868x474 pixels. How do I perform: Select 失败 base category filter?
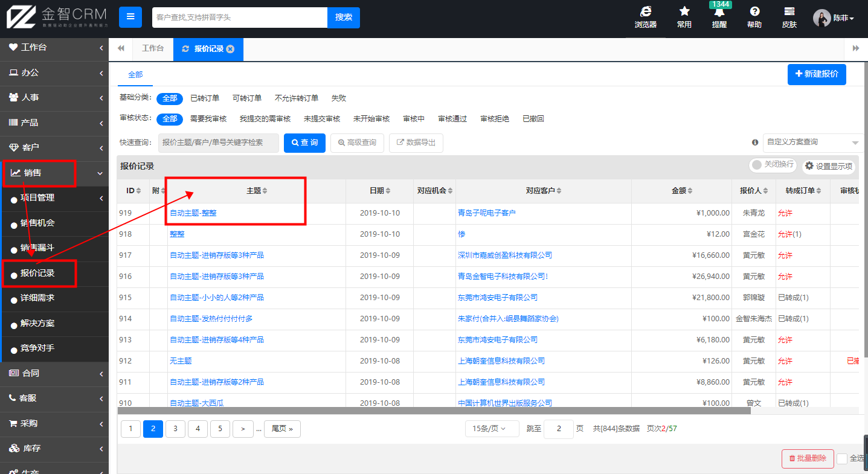(339, 98)
